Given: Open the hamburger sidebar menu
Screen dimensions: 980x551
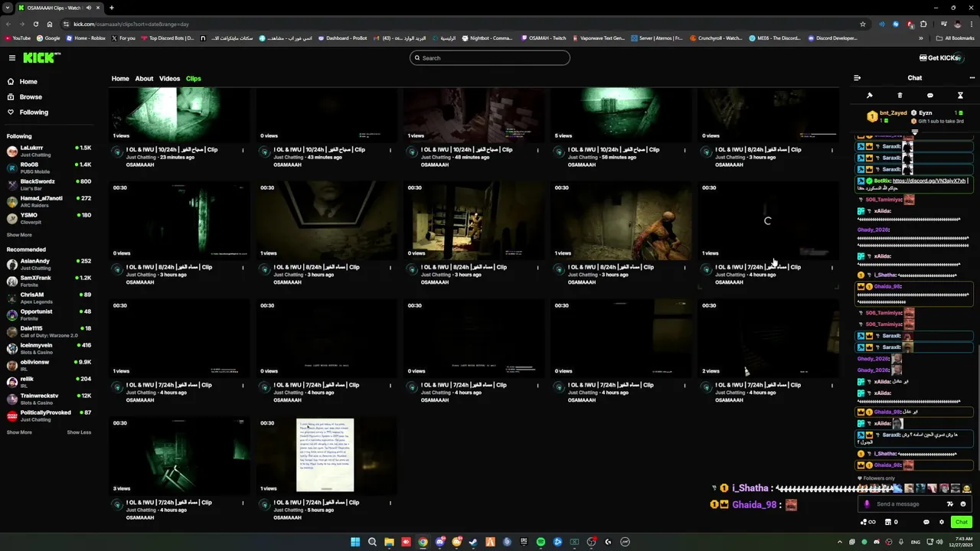Looking at the screenshot, I should [x=11, y=58].
